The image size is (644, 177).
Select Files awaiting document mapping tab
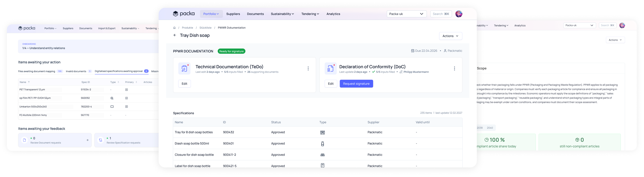pos(40,71)
